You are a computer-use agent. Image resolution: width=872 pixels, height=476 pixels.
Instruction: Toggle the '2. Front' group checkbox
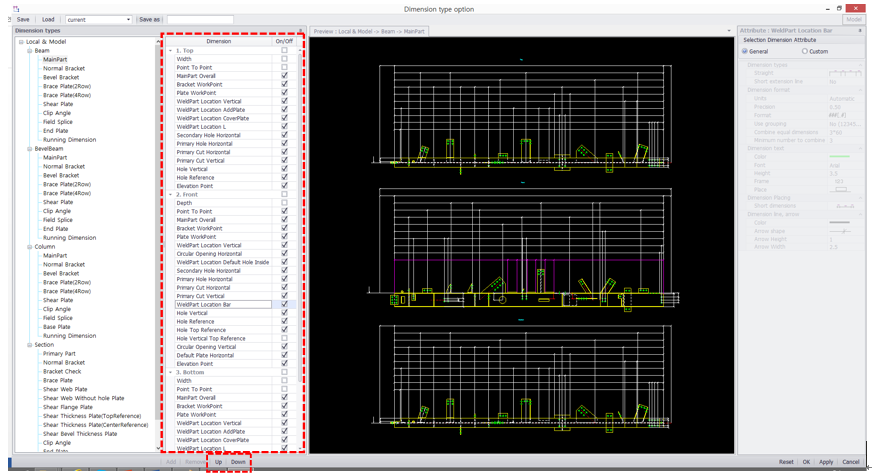coord(284,195)
